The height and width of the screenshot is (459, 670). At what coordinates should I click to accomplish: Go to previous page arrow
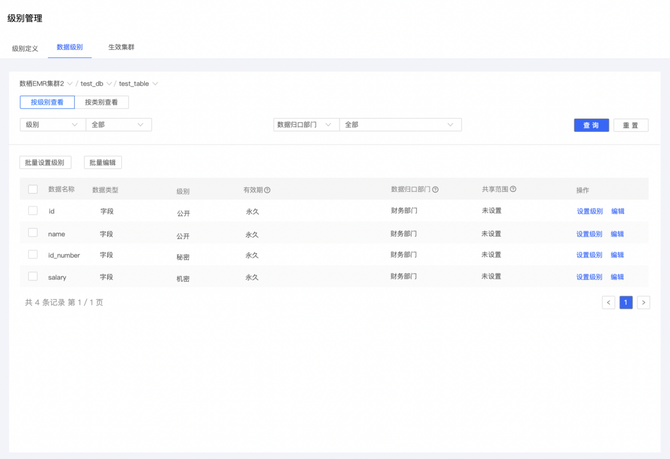coord(608,302)
